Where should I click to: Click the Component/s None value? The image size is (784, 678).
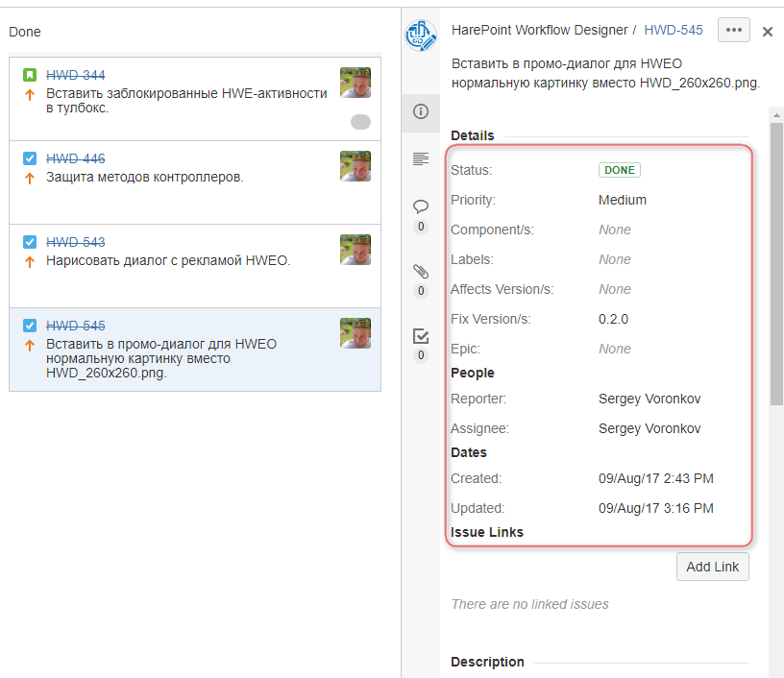click(x=615, y=230)
